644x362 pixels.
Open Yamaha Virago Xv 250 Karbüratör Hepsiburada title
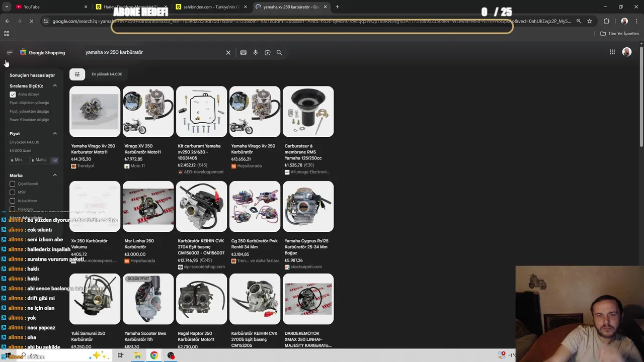coord(253,149)
